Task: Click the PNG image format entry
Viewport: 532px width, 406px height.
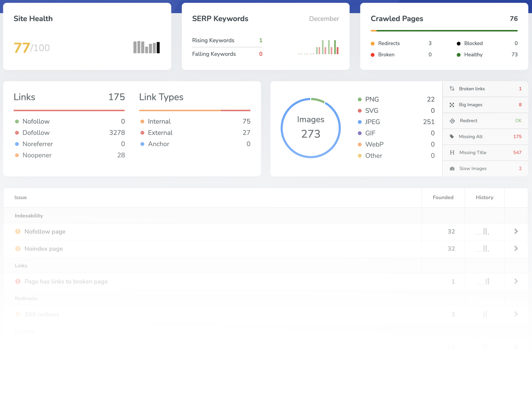Action: (396, 99)
